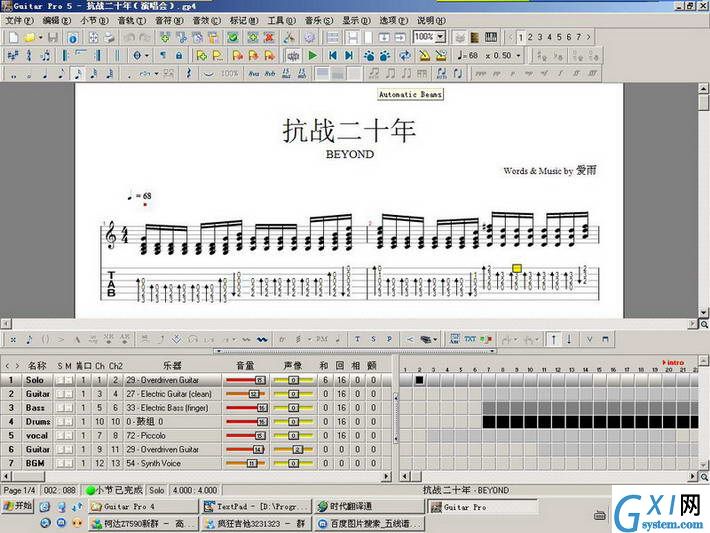Show the fretboard view icon
Image resolution: width=710 pixels, height=533 pixels.
point(475,38)
